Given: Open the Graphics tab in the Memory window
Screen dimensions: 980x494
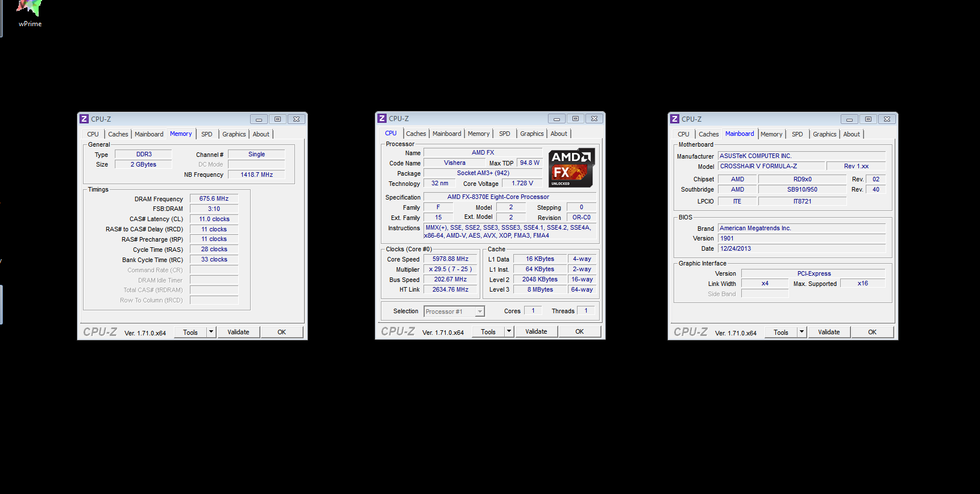Looking at the screenshot, I should click(x=234, y=134).
